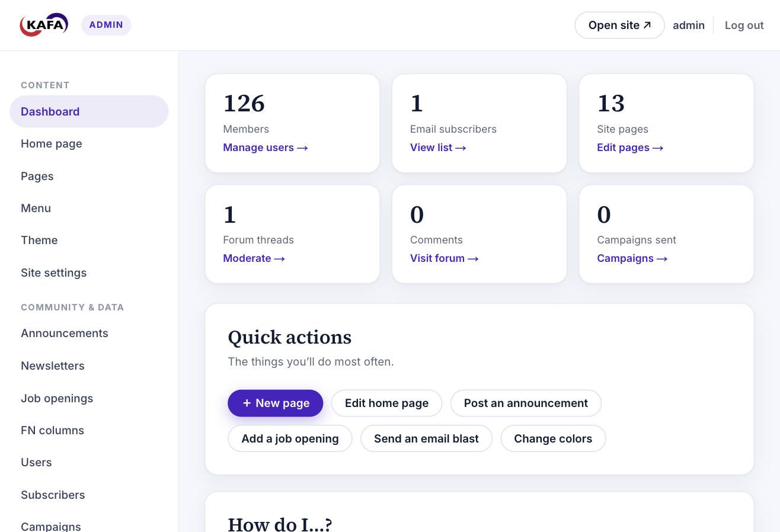Follow the Visit forum link

tap(444, 258)
